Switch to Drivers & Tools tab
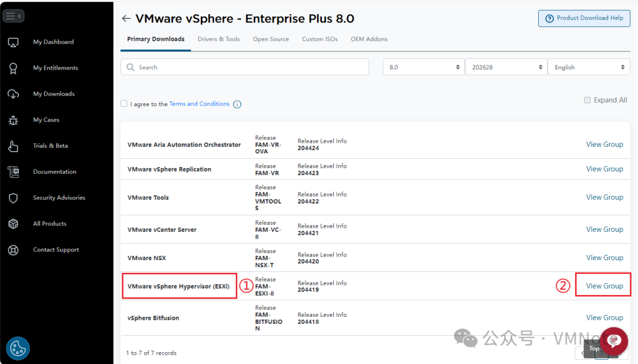Viewport: 638px width, 364px height. coord(219,40)
